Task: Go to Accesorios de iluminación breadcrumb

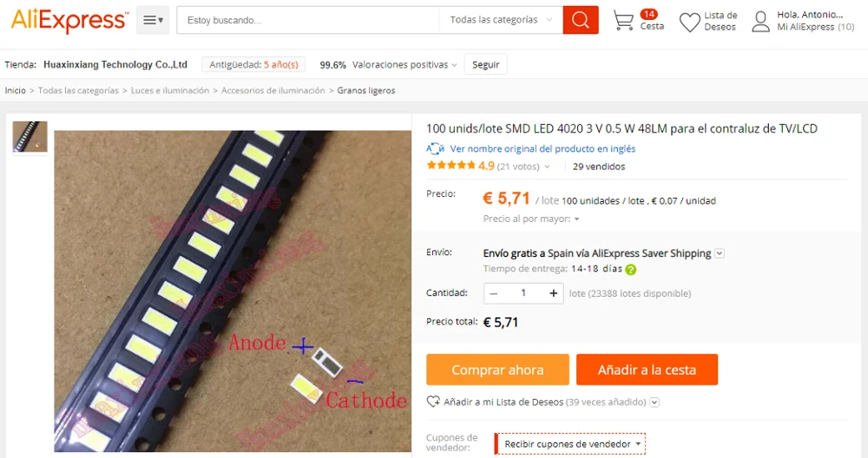Action: 273,90
